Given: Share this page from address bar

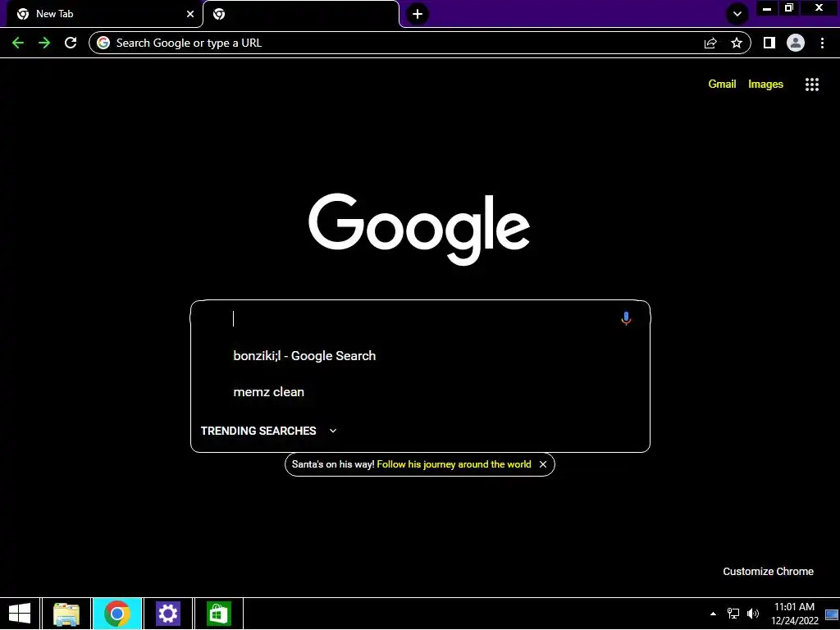Looking at the screenshot, I should (710, 43).
